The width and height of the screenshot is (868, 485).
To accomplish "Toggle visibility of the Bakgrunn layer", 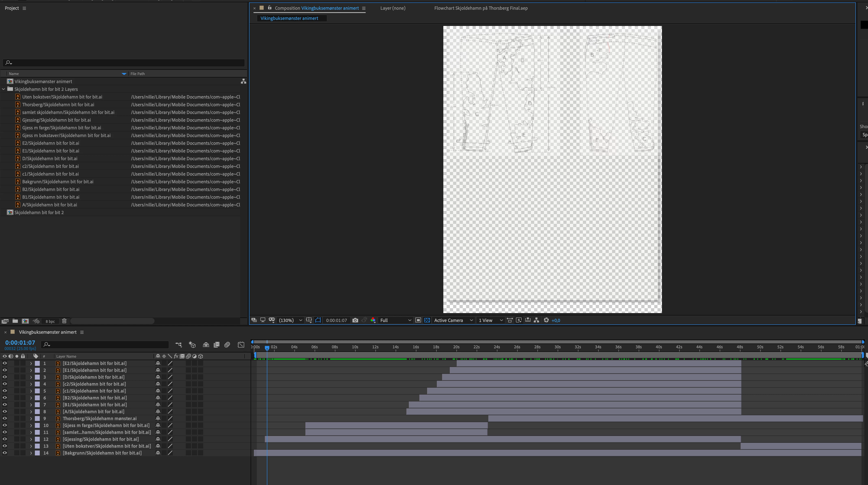I will [5, 453].
